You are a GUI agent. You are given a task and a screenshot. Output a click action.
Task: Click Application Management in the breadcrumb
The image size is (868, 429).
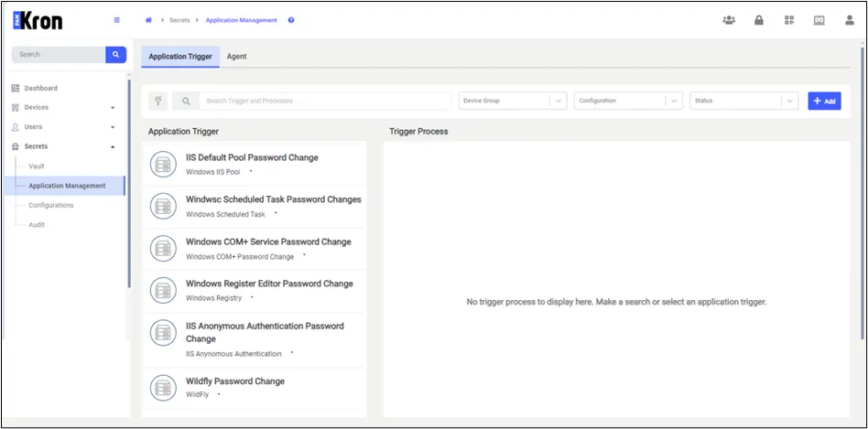242,20
